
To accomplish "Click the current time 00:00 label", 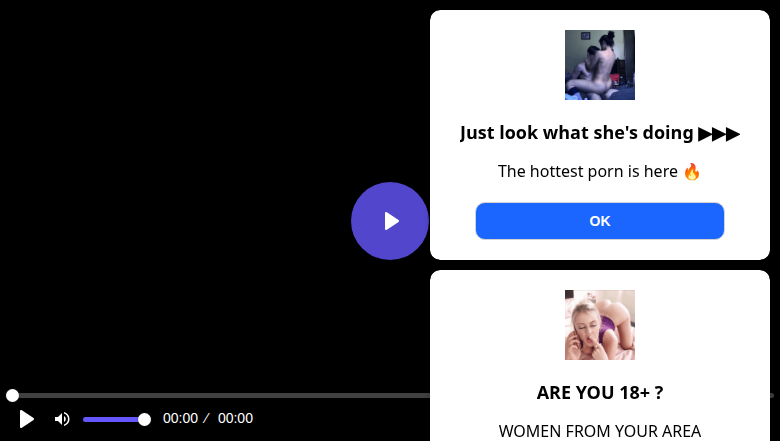I will tap(180, 419).
